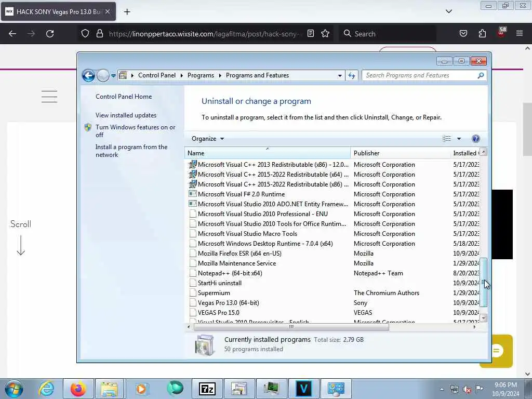
Task: Open View installed updates link
Action: 126,115
